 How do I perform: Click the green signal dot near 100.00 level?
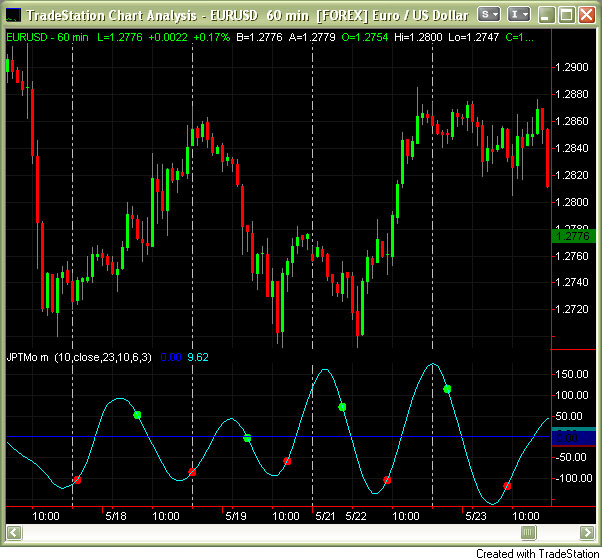447,389
